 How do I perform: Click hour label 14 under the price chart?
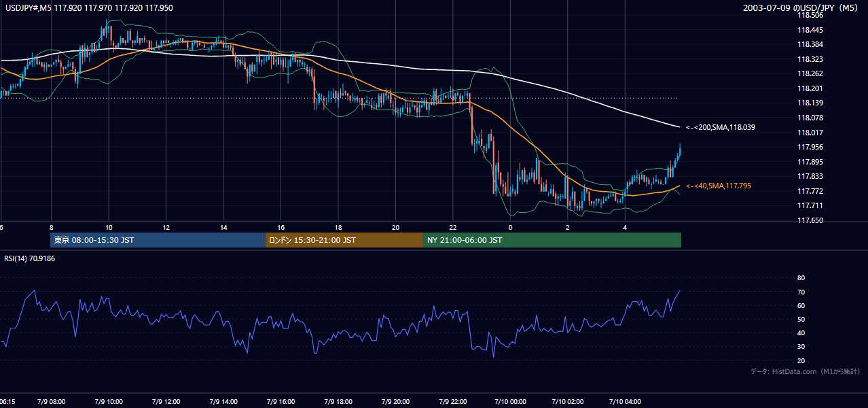pyautogui.click(x=223, y=227)
